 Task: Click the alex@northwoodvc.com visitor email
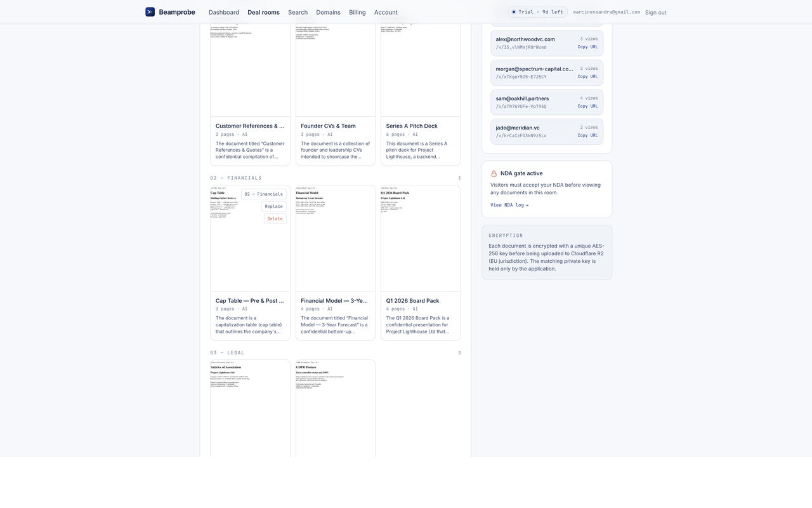525,39
